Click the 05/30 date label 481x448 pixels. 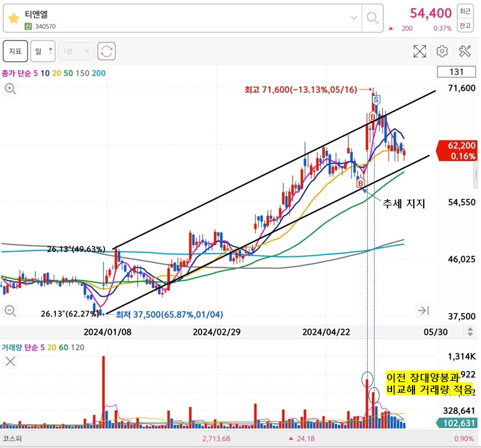click(436, 332)
